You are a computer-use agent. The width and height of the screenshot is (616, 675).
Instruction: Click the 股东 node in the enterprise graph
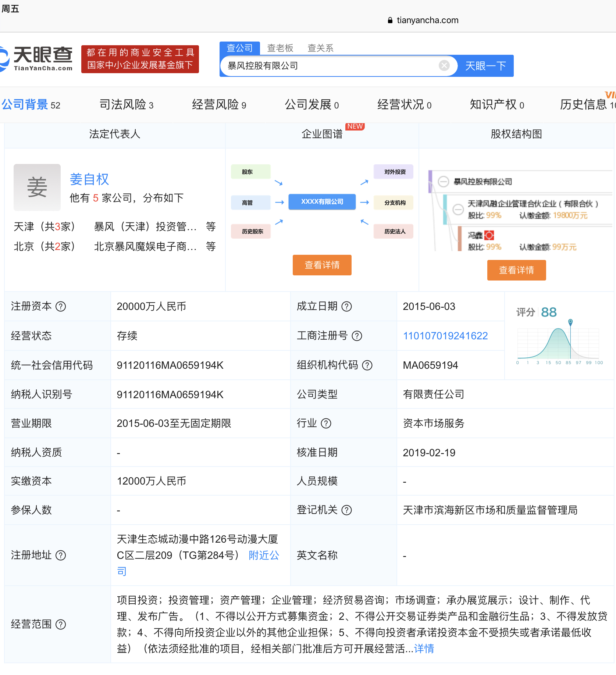click(x=251, y=172)
